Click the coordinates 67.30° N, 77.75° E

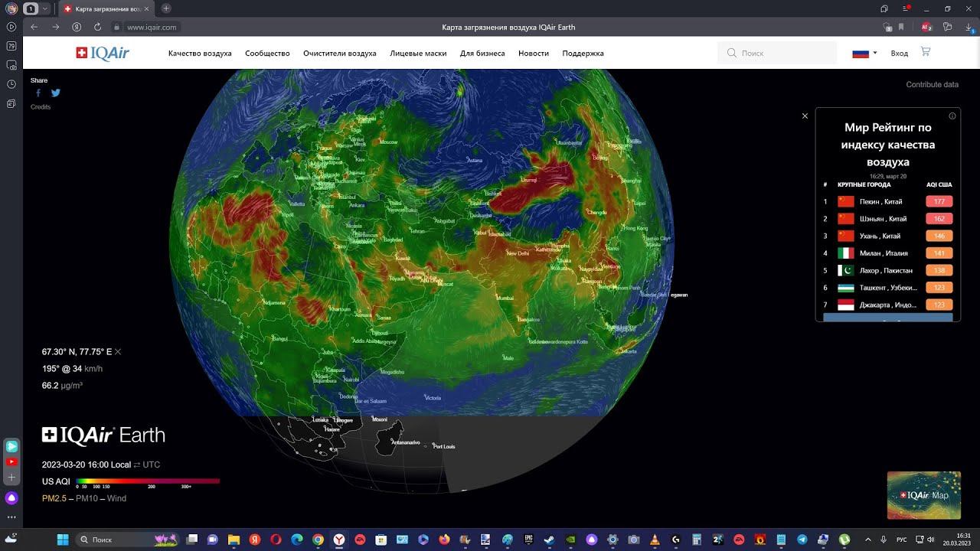(x=77, y=352)
